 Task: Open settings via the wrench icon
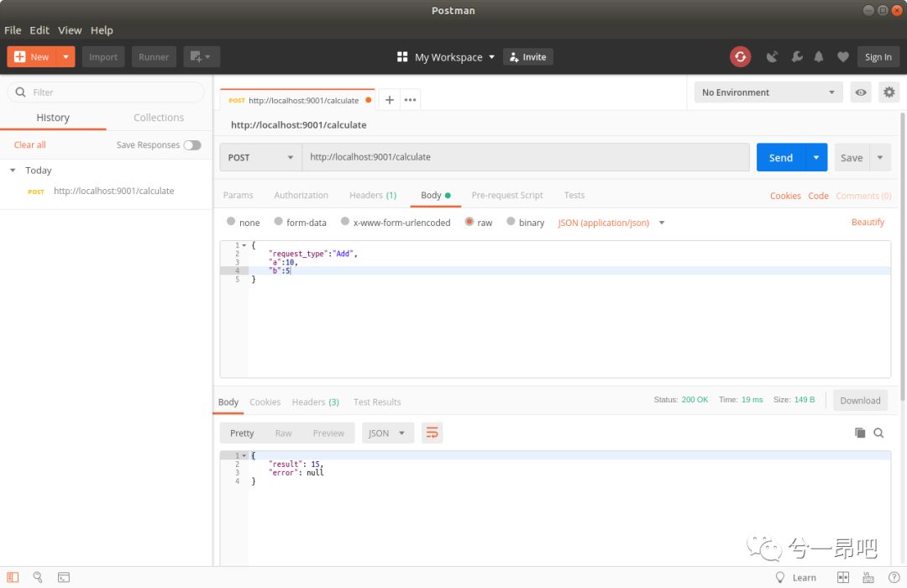coord(796,57)
